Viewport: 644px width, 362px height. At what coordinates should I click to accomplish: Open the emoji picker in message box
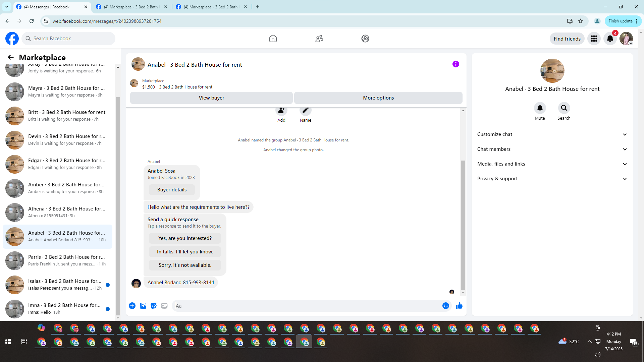point(445,306)
